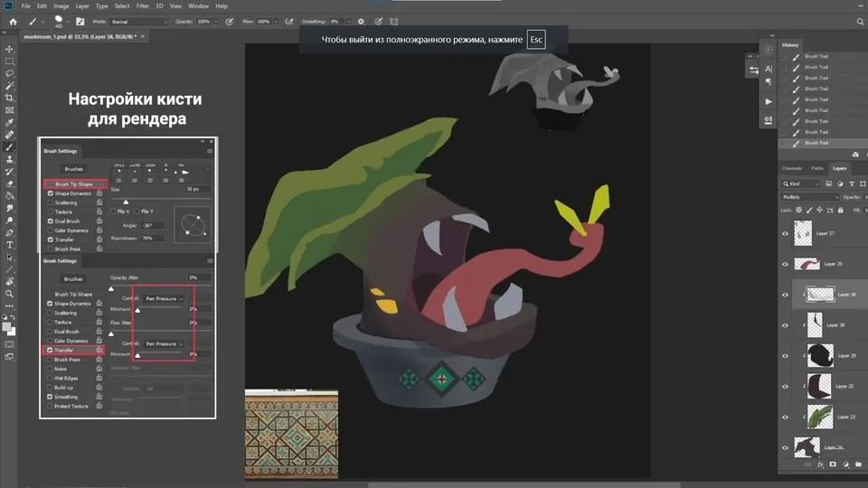The height and width of the screenshot is (488, 868).
Task: Hide Layer 25 visibility eye
Action: pos(785,264)
